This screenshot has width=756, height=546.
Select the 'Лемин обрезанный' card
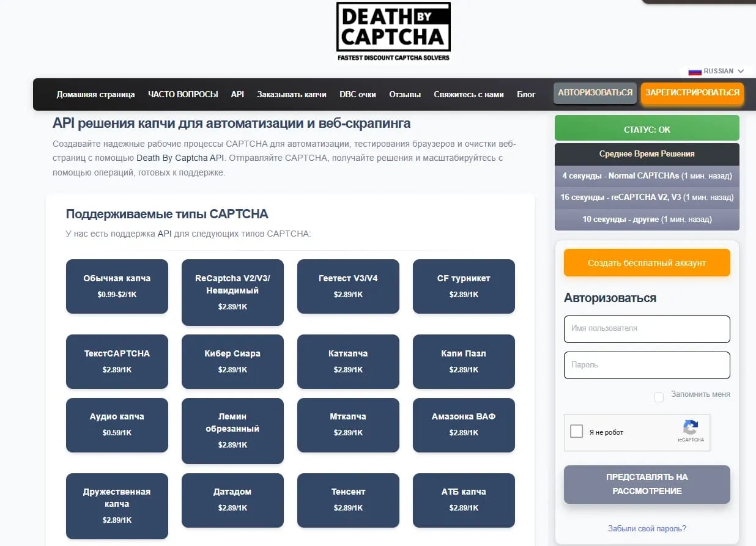point(232,431)
